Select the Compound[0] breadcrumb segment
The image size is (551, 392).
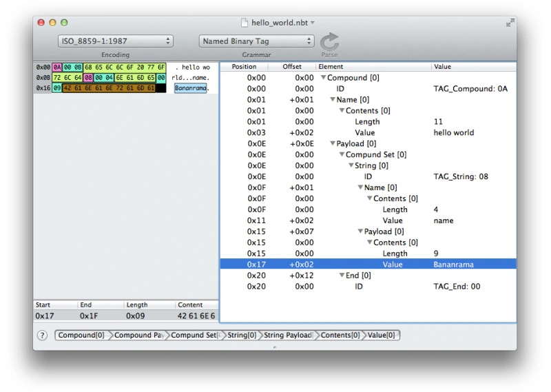(81, 336)
